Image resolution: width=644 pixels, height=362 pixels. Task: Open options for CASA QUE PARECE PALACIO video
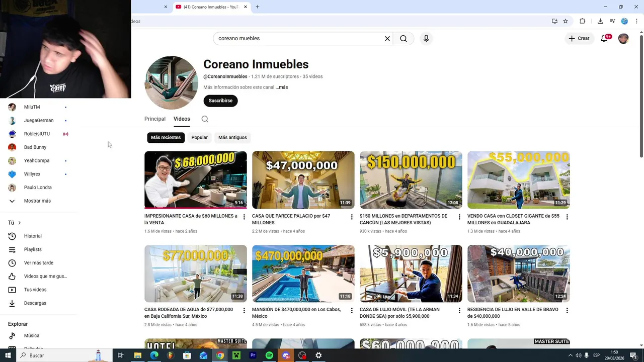click(352, 217)
